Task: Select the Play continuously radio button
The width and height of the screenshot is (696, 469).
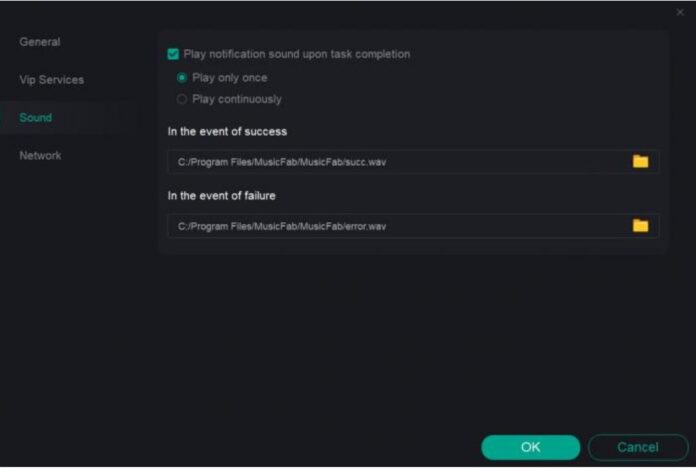Action: coord(182,99)
